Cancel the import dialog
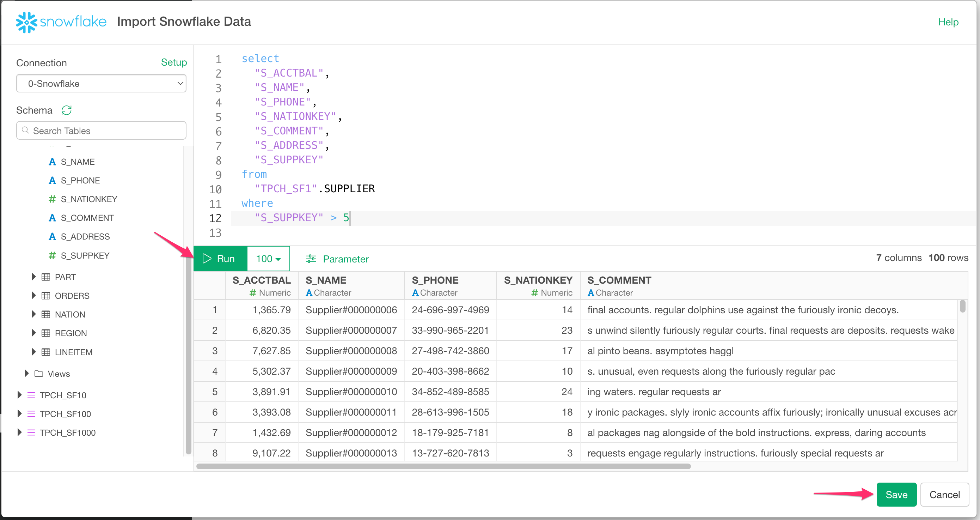 point(945,495)
